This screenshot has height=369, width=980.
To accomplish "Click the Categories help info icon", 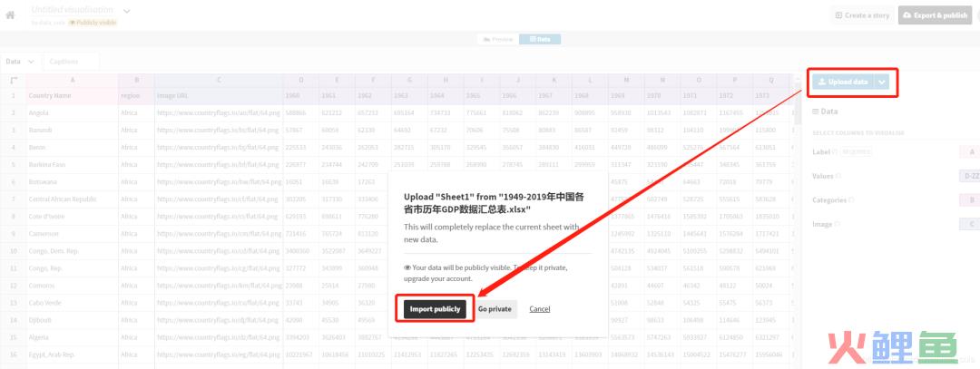I will (851, 200).
